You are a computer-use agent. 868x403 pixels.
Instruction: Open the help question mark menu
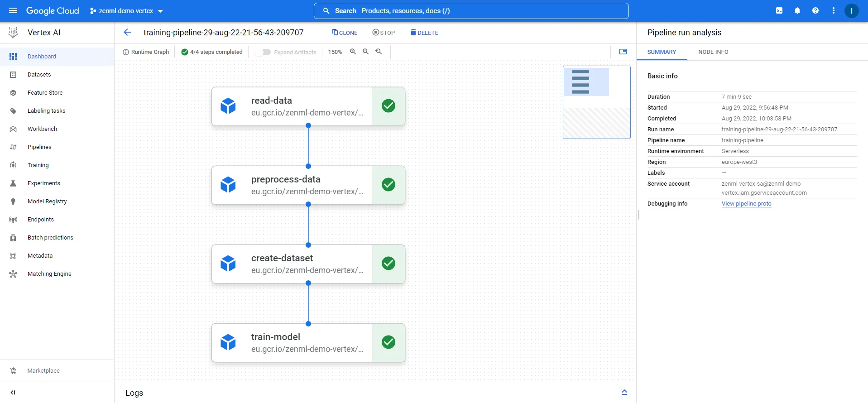coord(815,10)
